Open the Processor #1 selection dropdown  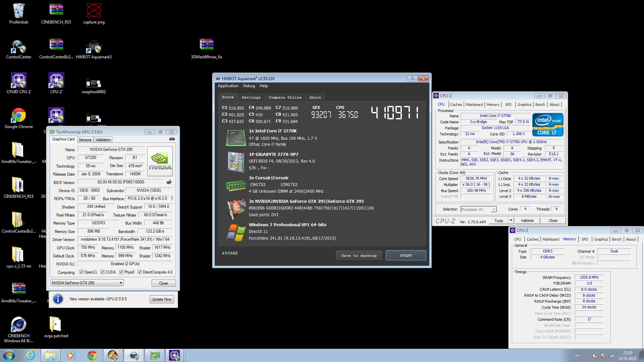point(478,209)
